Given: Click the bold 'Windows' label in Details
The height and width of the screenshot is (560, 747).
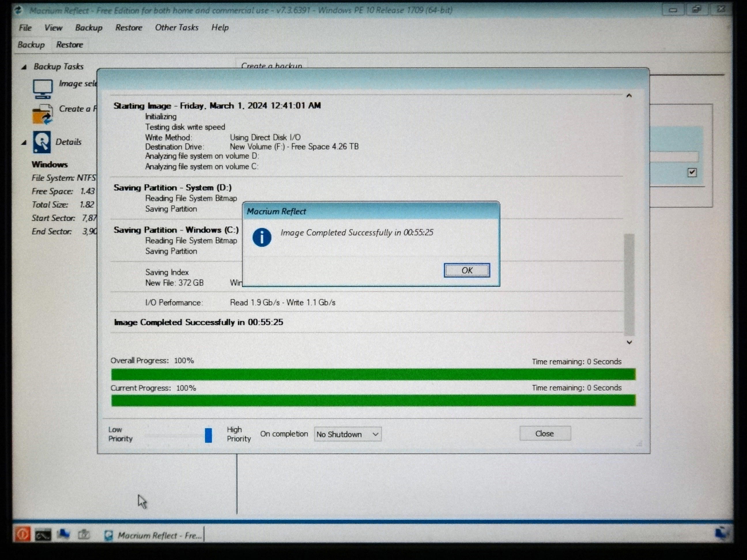Looking at the screenshot, I should 50,165.
